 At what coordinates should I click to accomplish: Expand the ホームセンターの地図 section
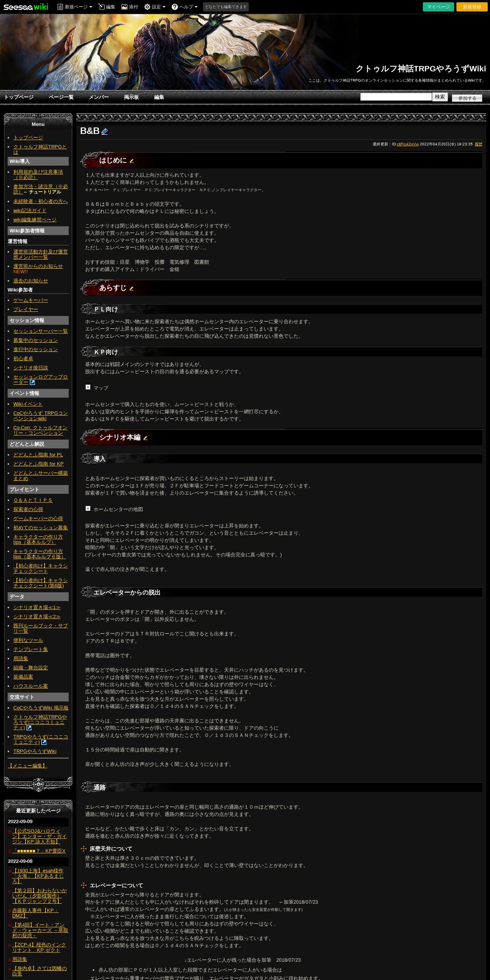(x=88, y=508)
